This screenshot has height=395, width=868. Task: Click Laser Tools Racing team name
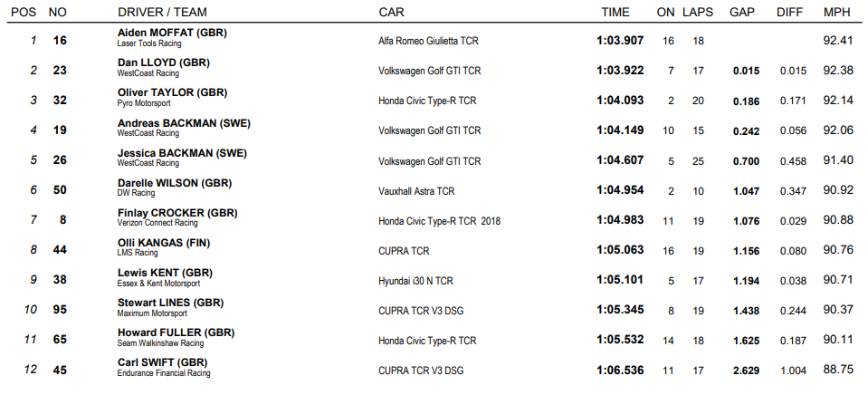pos(149,43)
